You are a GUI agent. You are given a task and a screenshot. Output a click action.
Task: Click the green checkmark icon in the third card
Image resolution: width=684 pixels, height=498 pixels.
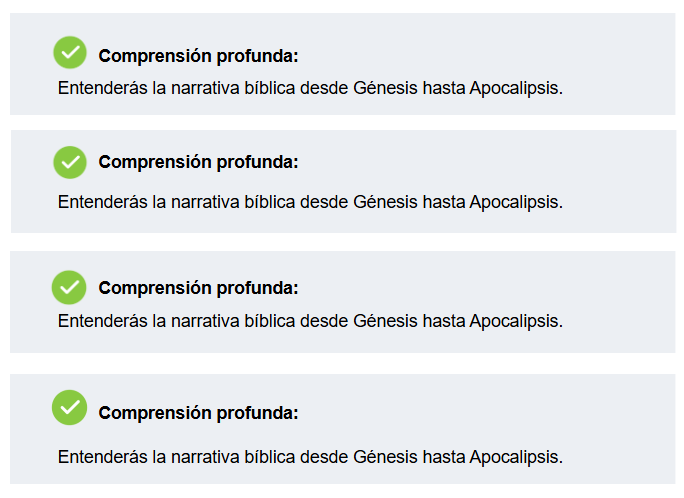pyautogui.click(x=69, y=287)
